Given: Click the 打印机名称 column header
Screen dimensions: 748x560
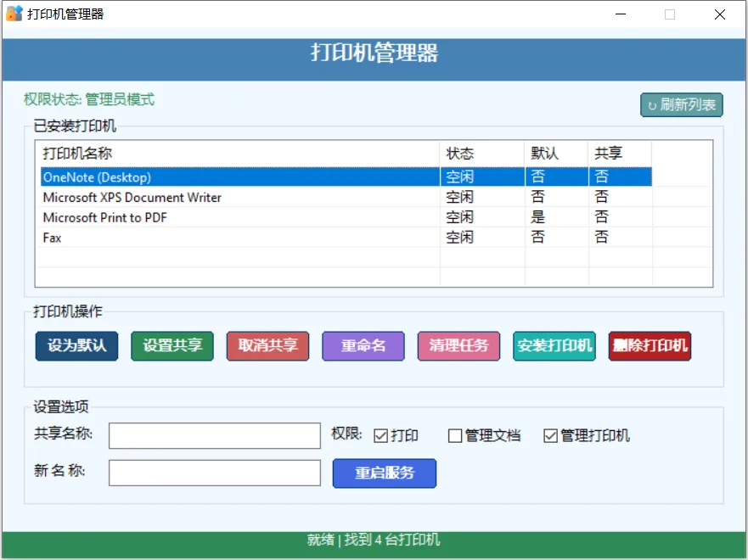Looking at the screenshot, I should point(238,154).
